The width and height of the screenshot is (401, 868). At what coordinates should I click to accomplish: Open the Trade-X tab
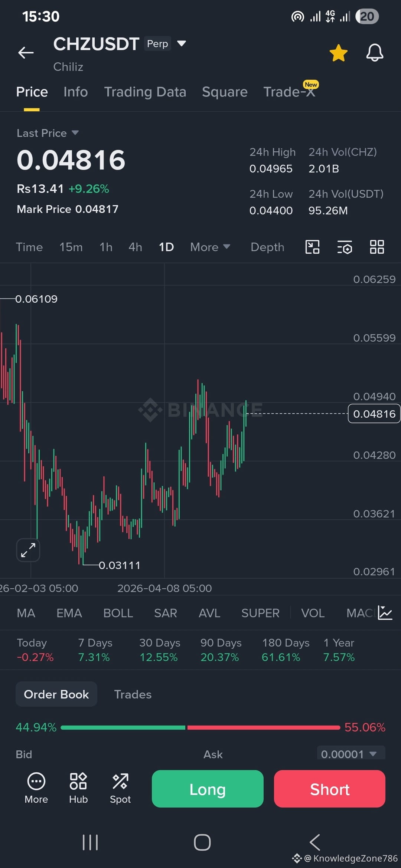click(289, 92)
